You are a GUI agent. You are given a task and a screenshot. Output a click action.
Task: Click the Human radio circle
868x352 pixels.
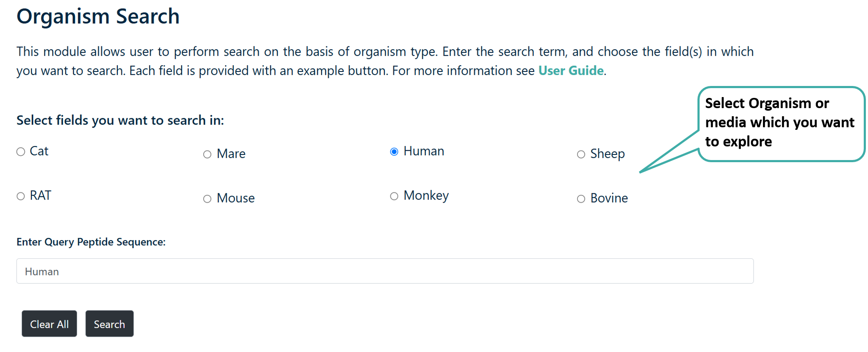click(394, 152)
